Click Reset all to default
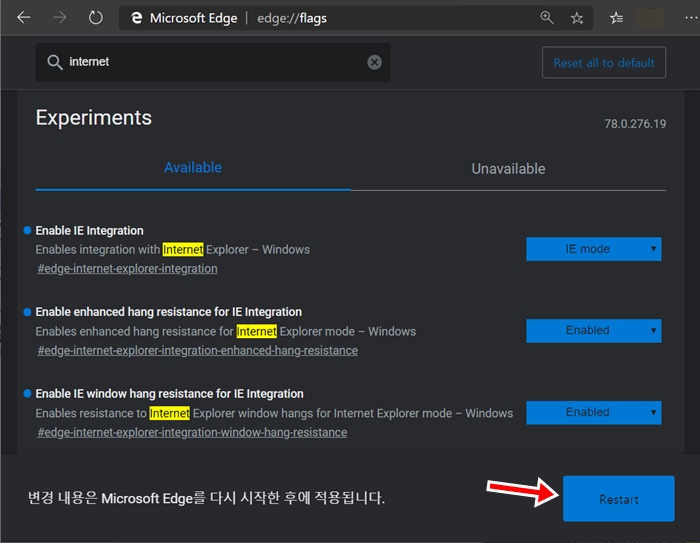The image size is (700, 543). coord(604,63)
